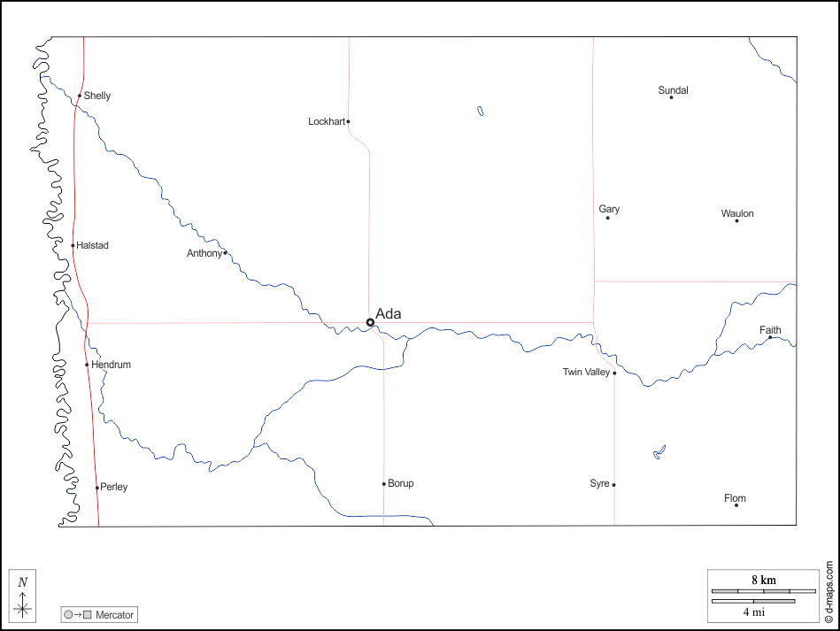Click the small lake northeast of Syre
Viewport: 840px width, 631px height.
coord(659,452)
